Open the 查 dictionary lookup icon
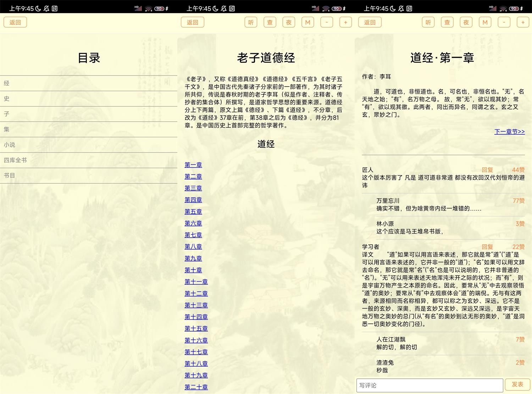Image resolution: width=532 pixels, height=394 pixels. (x=270, y=22)
